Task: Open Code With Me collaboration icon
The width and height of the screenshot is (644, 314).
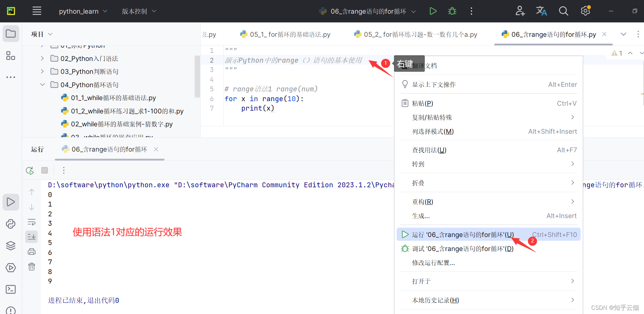Action: tap(520, 11)
